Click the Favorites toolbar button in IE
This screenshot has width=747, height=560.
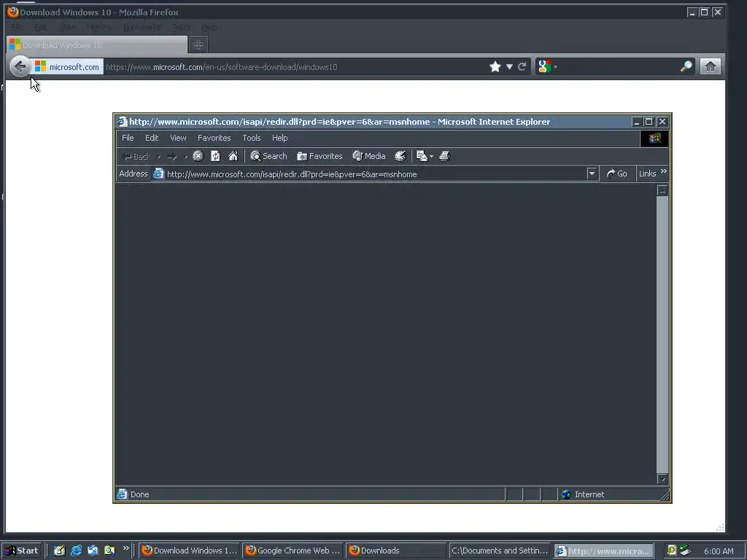pyautogui.click(x=320, y=156)
